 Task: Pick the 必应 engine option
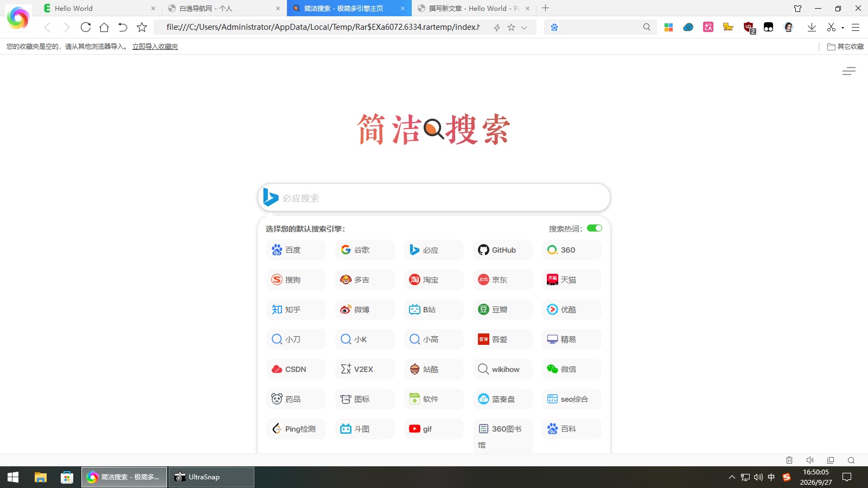pyautogui.click(x=433, y=250)
